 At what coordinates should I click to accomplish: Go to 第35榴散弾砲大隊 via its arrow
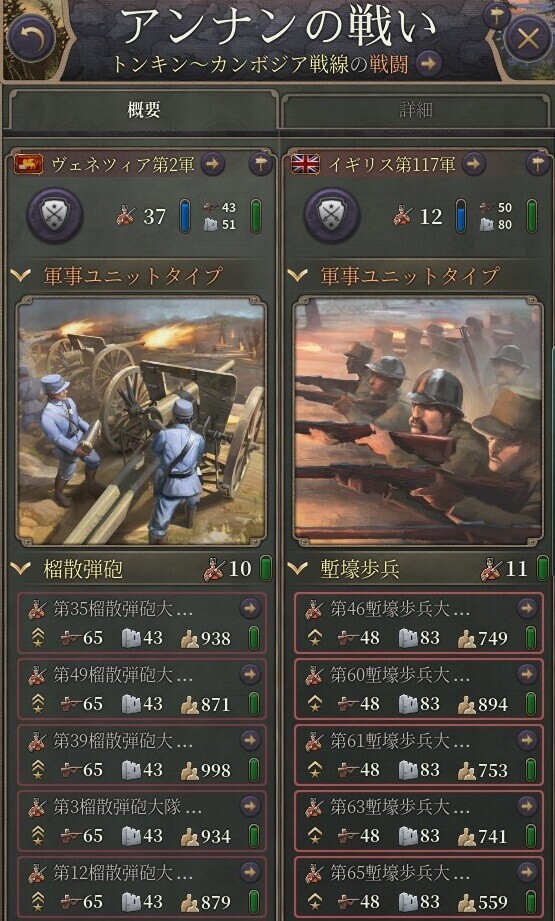click(x=250, y=609)
